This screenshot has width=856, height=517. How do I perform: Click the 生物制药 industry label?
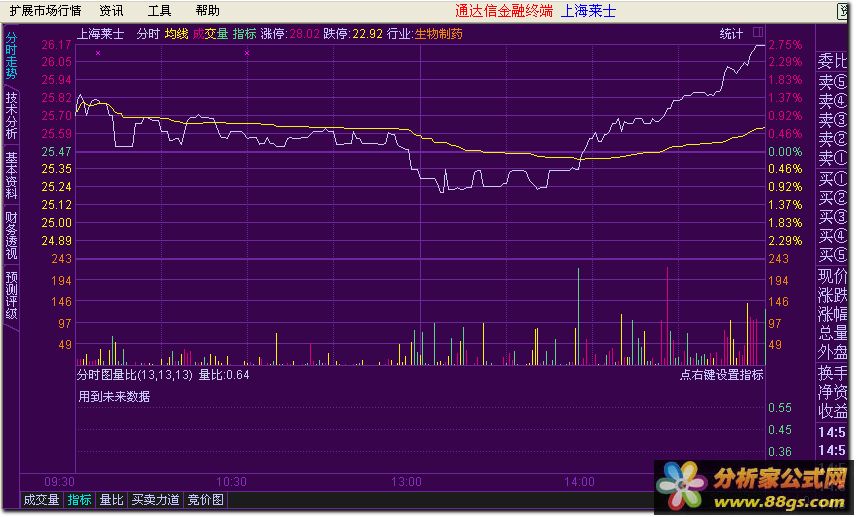click(x=438, y=34)
